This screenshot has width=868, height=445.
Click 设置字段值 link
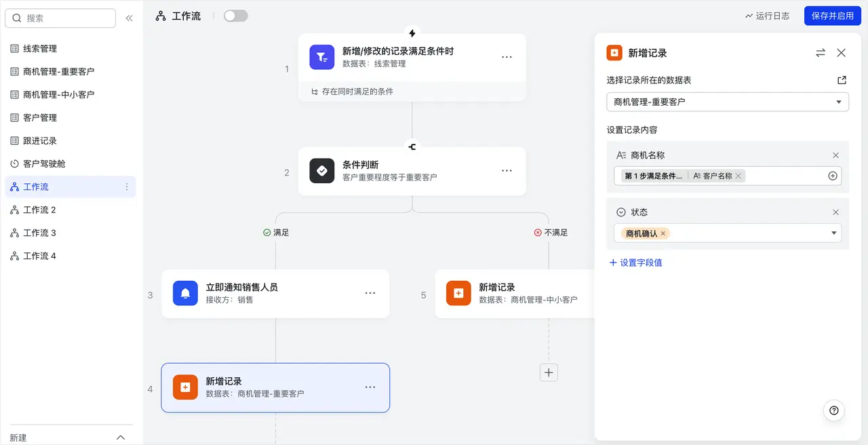(x=635, y=263)
